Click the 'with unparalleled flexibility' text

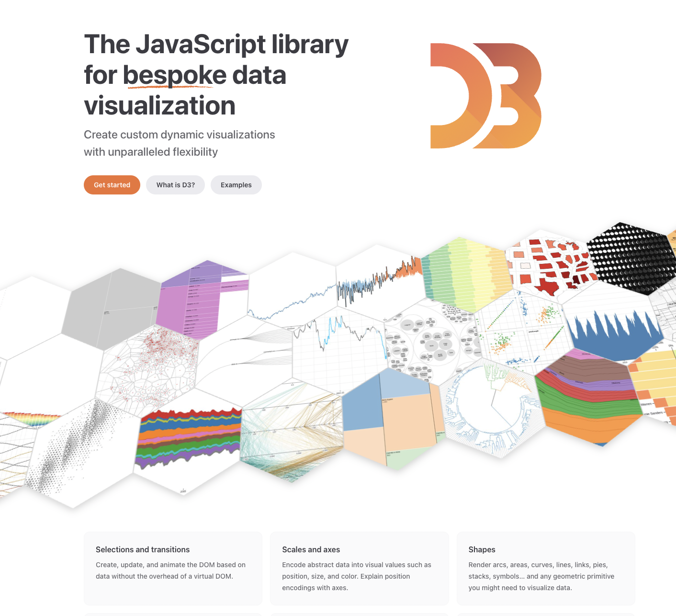pos(151,152)
